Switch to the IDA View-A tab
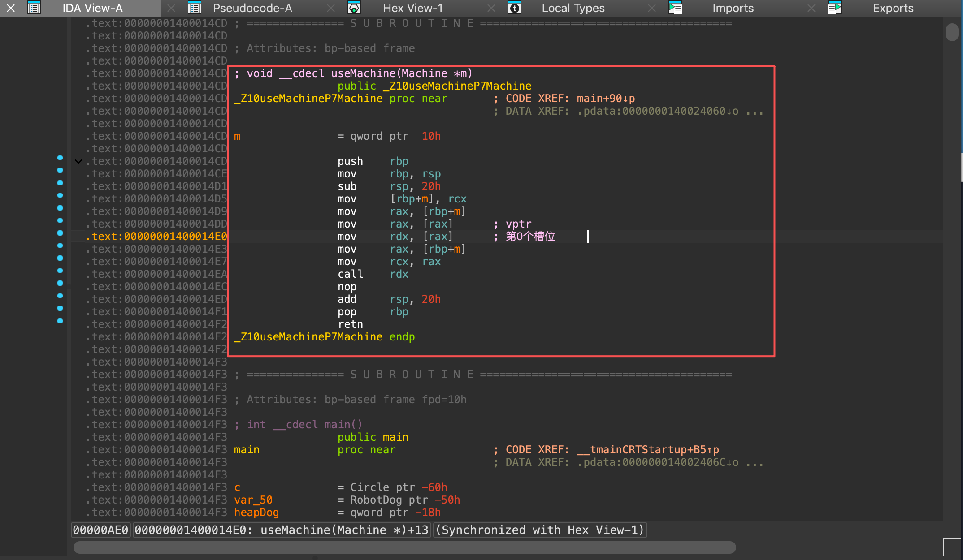963x560 pixels. [x=92, y=8]
